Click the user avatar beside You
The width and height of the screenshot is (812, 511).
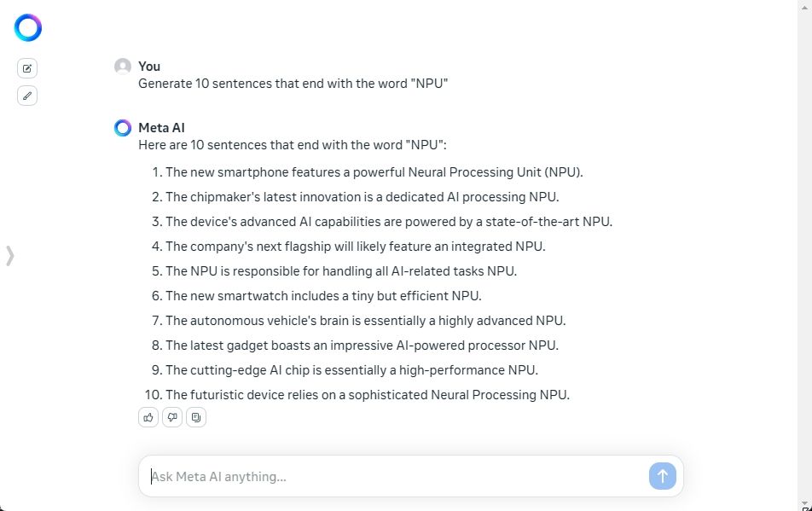click(x=123, y=67)
